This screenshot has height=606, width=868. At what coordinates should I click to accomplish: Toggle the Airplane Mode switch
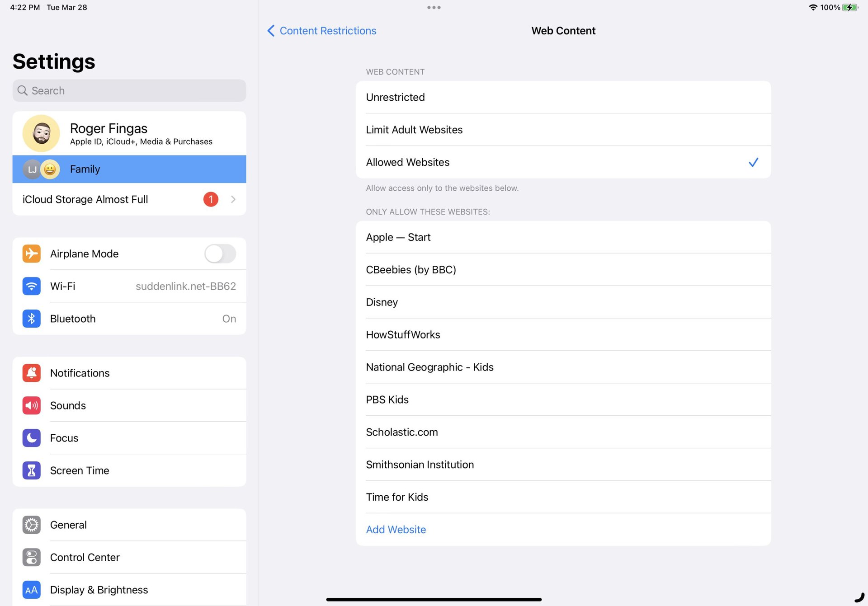click(220, 254)
